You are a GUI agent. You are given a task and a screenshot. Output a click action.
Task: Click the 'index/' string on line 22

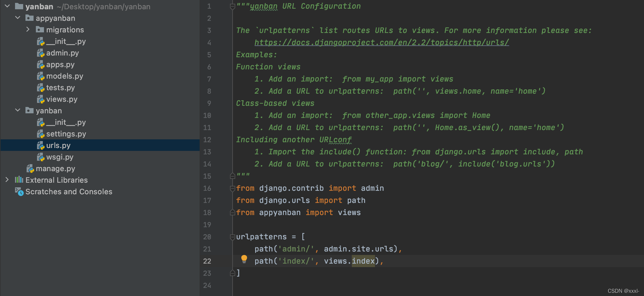[296, 261]
